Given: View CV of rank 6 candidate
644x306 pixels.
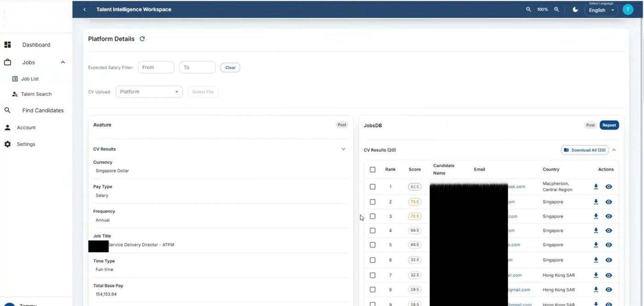Looking at the screenshot, I should (609, 260).
